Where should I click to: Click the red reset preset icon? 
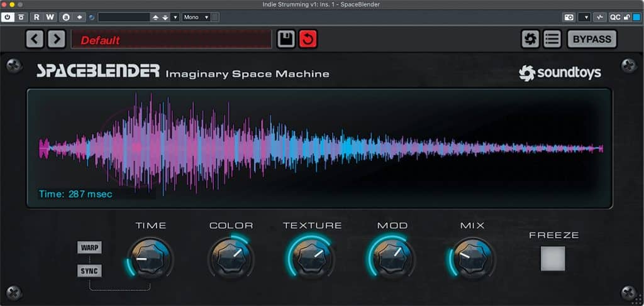click(x=308, y=39)
